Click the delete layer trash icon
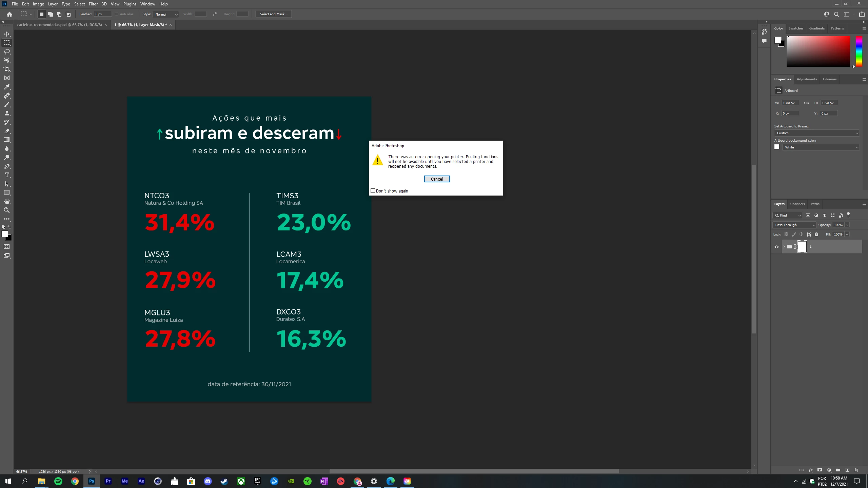The height and width of the screenshot is (488, 868). click(856, 470)
